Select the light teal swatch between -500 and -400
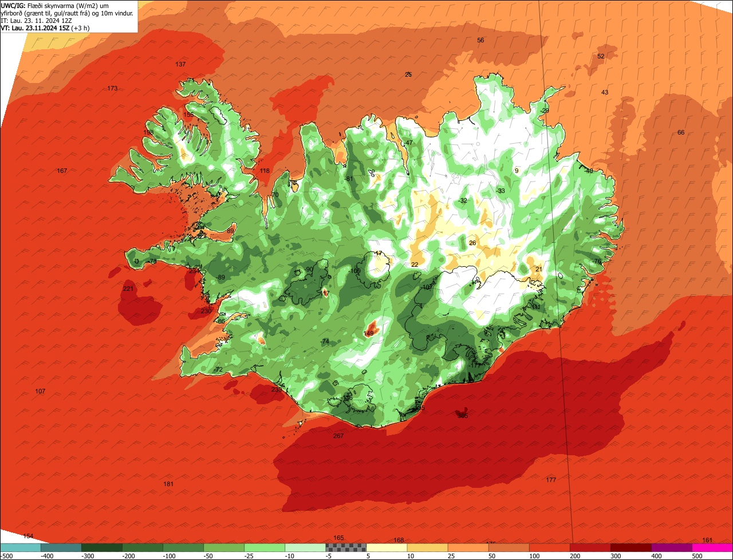Screen dimensions: 733x560 point(21,547)
